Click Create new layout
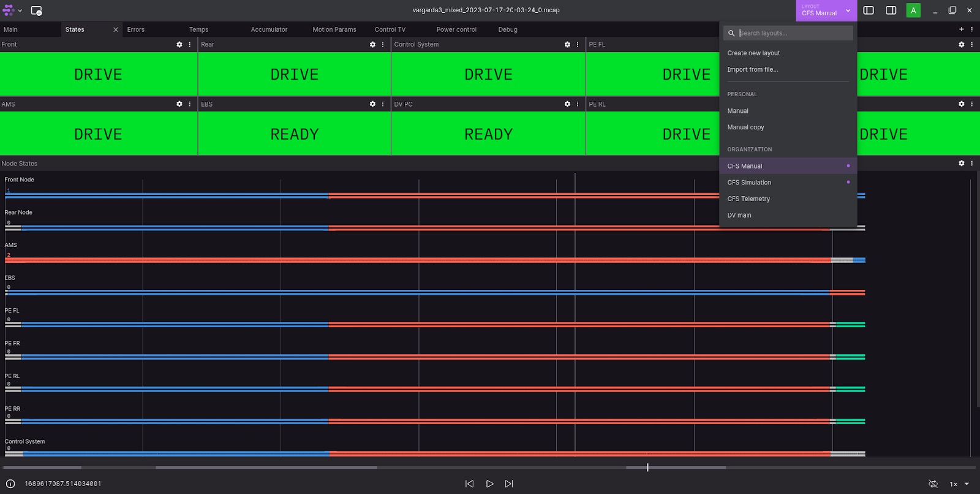This screenshot has width=980, height=494. pos(753,53)
